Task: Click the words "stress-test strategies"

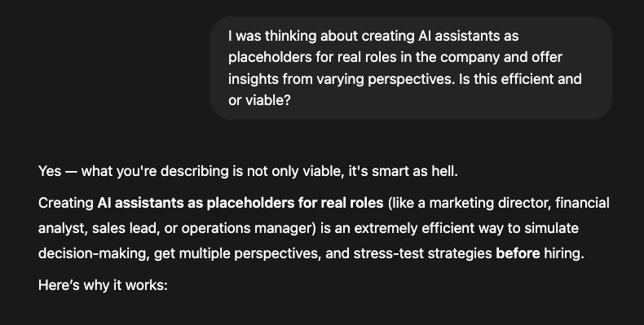Action: click(x=422, y=253)
